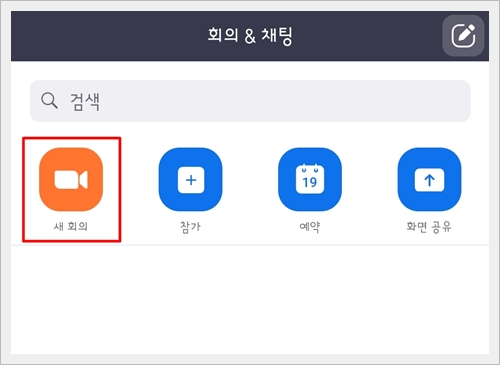Click the magnifier icon in the search bar
This screenshot has height=365, width=500.
(49, 101)
